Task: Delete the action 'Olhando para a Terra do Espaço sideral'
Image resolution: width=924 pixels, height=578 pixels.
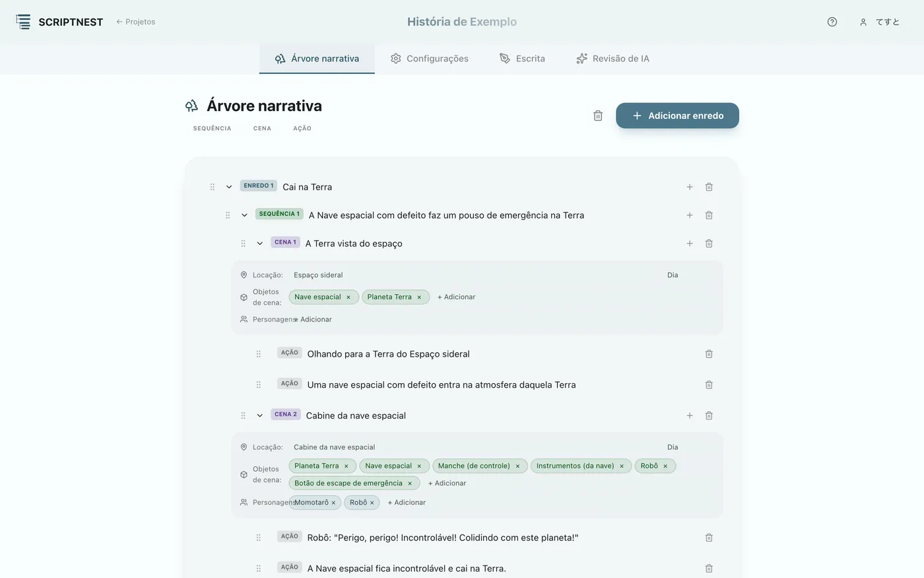Action: pos(709,354)
